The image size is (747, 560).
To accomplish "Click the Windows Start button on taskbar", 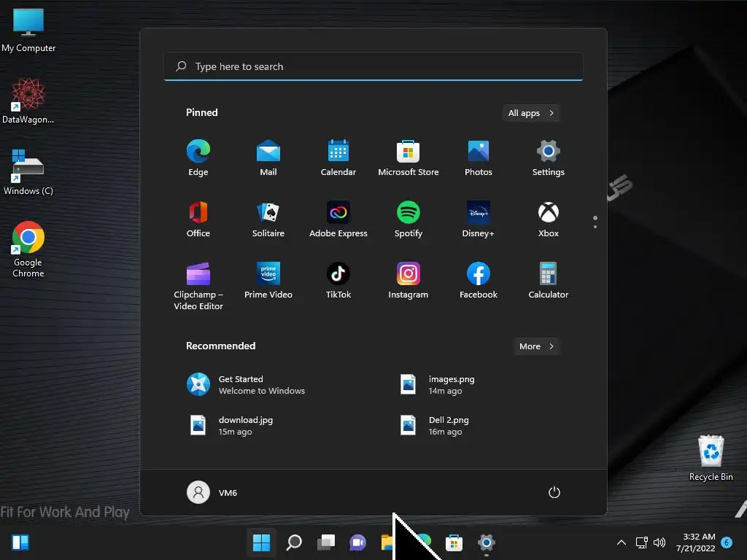I will 261,542.
